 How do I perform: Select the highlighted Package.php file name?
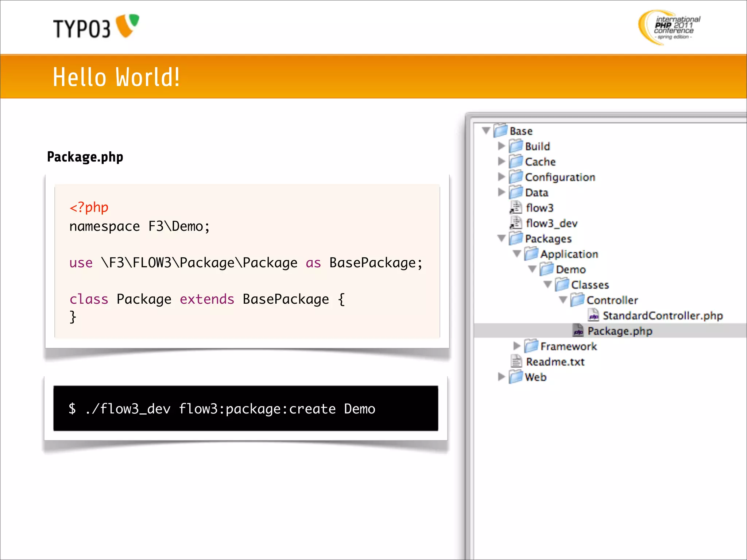click(x=620, y=331)
